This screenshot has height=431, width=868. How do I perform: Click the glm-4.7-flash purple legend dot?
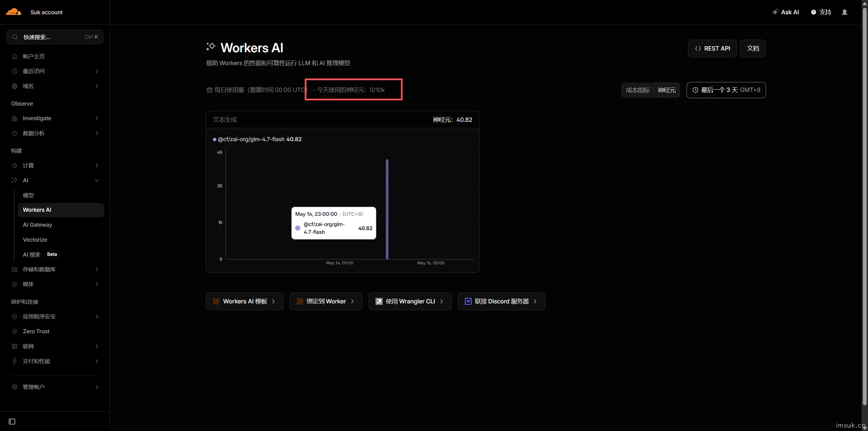(x=215, y=139)
